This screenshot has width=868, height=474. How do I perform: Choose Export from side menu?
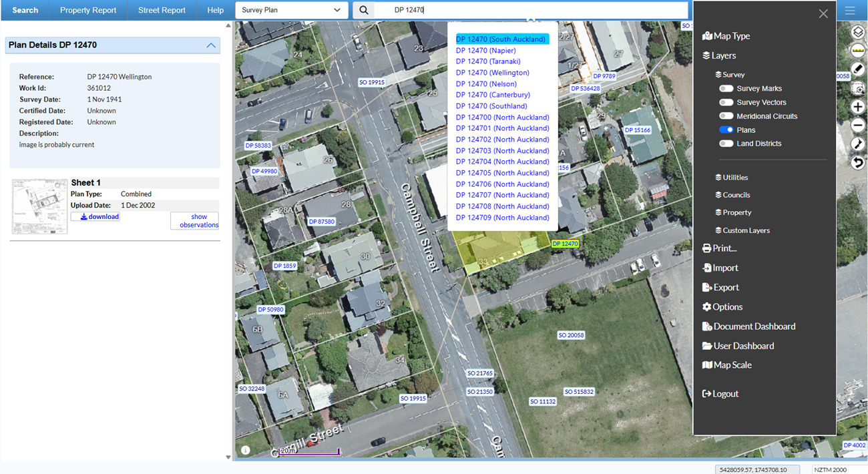coord(721,287)
